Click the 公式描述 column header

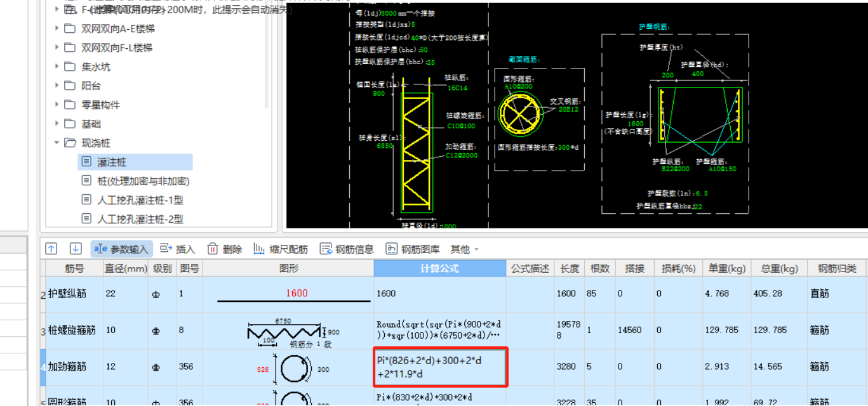(530, 268)
